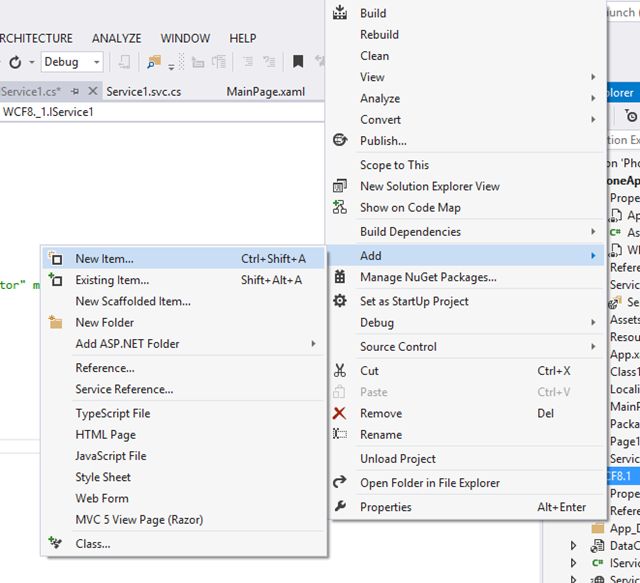Click the bookmark icon in the toolbar
The width and height of the screenshot is (640, 583).
coord(298,62)
